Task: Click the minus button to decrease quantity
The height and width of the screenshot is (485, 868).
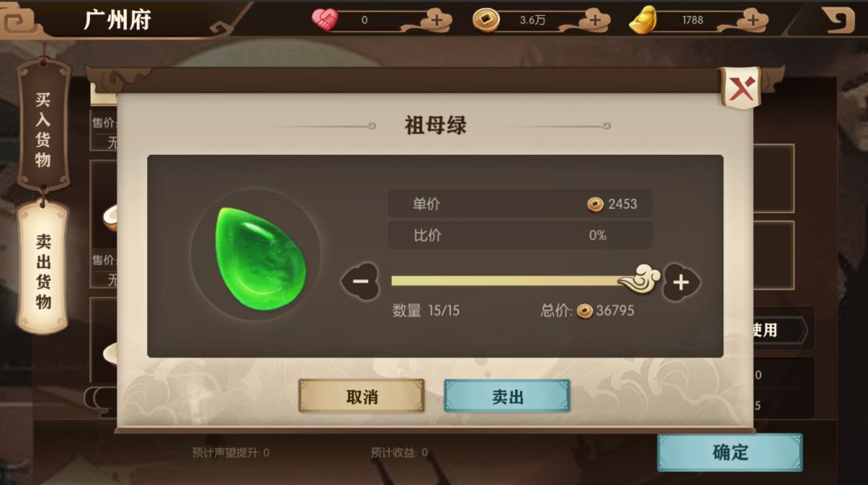Action: click(360, 282)
